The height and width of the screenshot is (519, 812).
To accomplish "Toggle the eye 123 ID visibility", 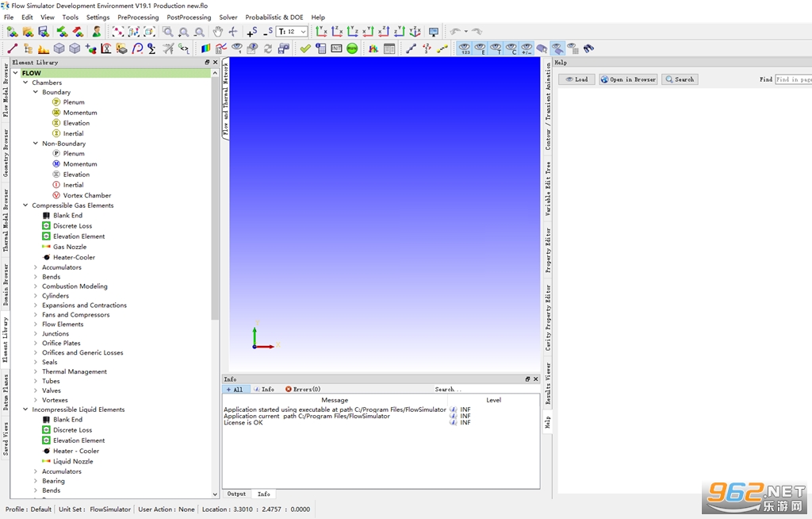I will click(465, 48).
